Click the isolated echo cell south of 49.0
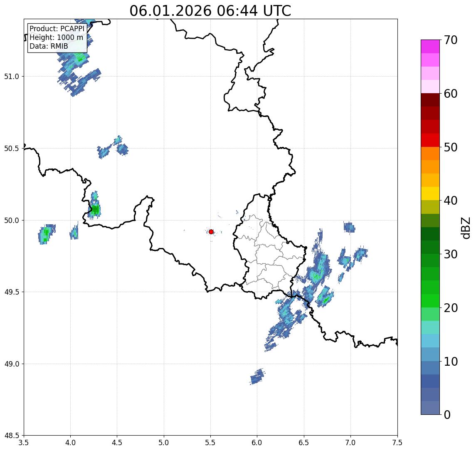 [x=257, y=377]
